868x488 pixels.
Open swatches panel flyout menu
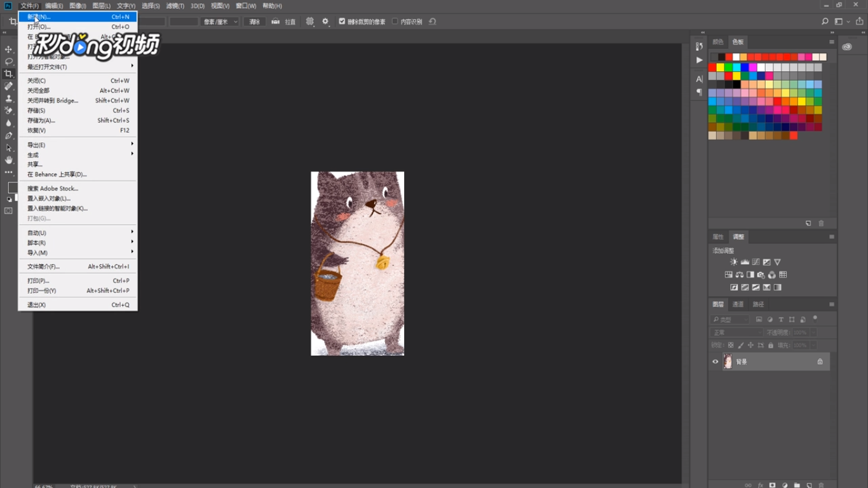pos(832,42)
